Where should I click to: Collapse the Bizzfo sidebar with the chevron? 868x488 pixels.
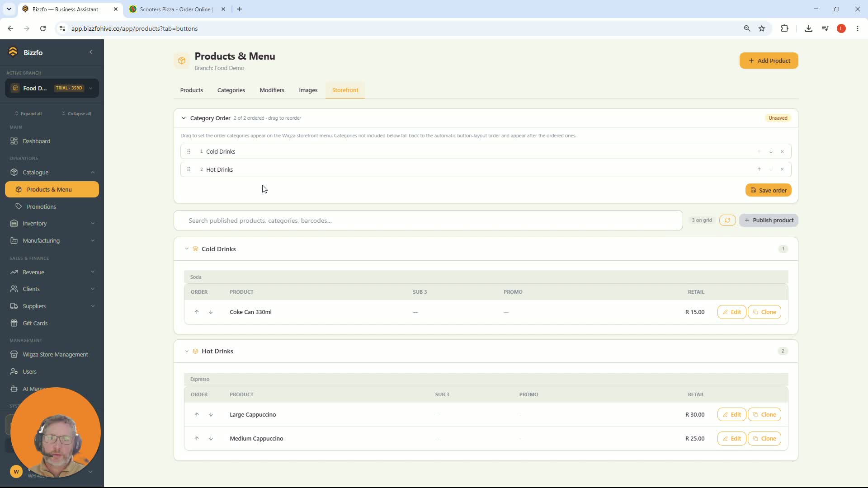coord(91,52)
